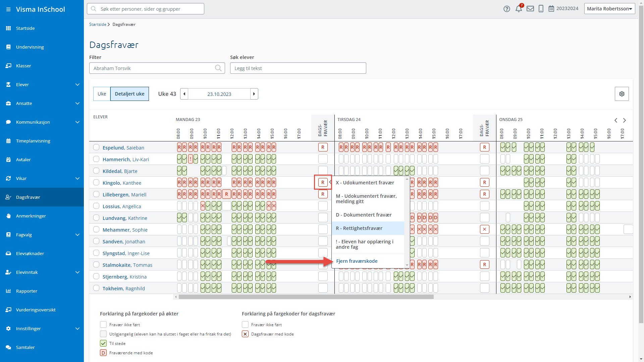Viewport: 644px width, 362px height.
Task: Expand Kommunikasjon sidebar submenu
Action: (x=77, y=122)
